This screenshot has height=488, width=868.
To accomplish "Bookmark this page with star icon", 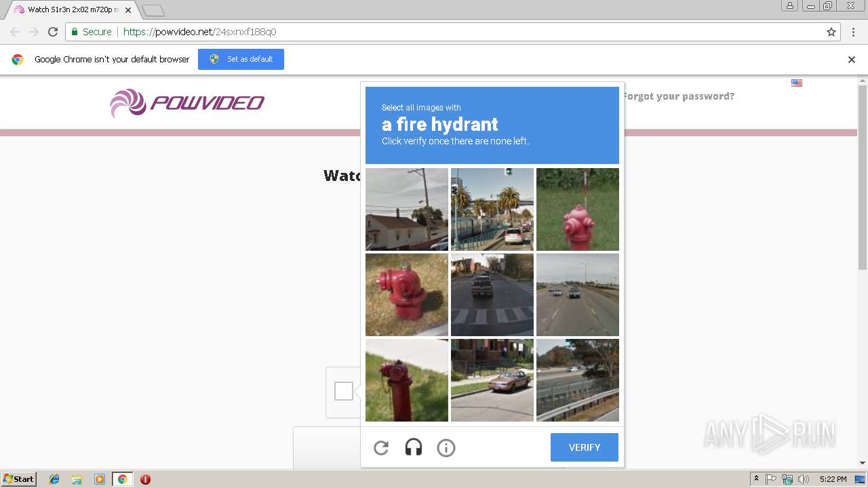I will pyautogui.click(x=831, y=32).
